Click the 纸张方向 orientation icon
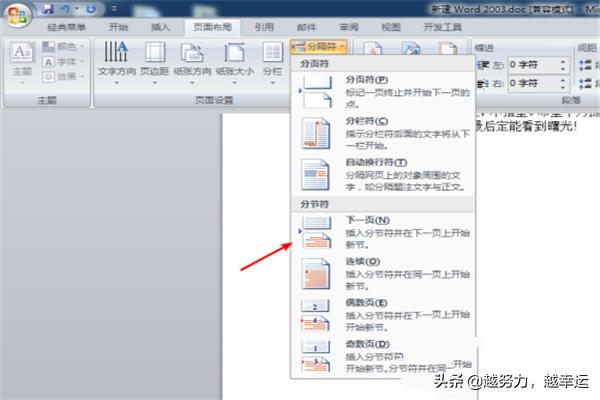The width and height of the screenshot is (600, 400). click(x=192, y=53)
